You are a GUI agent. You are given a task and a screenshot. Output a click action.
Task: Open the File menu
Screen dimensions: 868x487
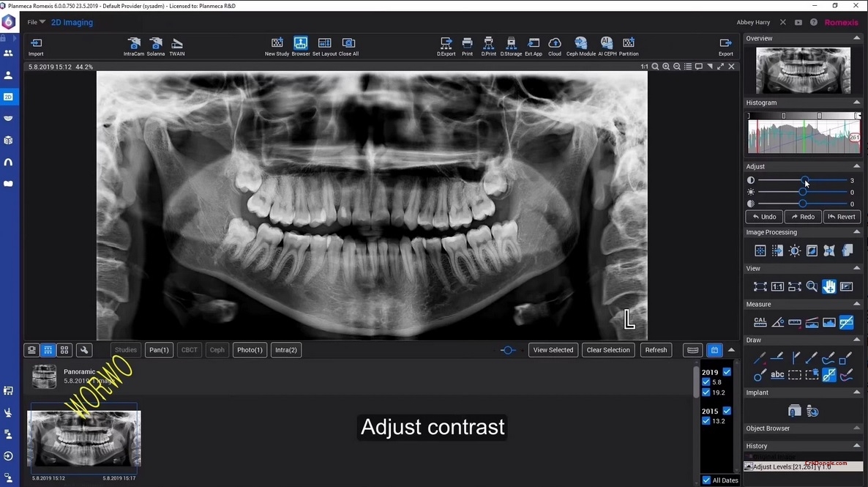click(x=32, y=21)
